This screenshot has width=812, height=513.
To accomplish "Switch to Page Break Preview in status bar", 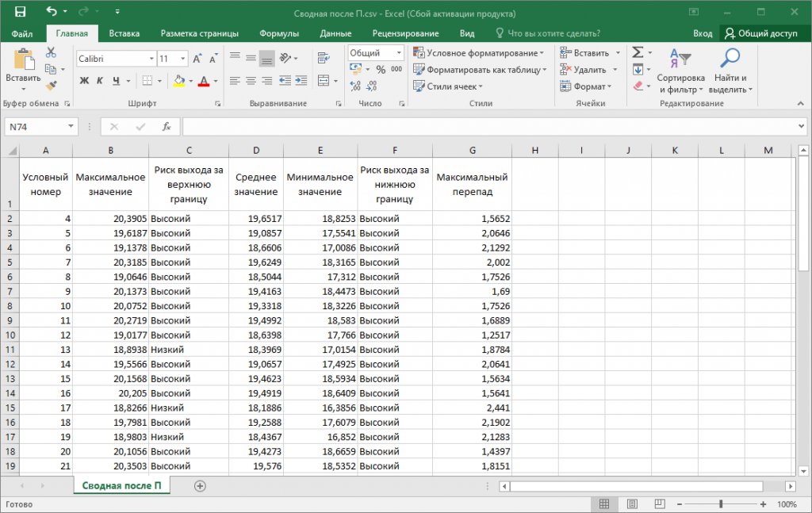I will (660, 504).
